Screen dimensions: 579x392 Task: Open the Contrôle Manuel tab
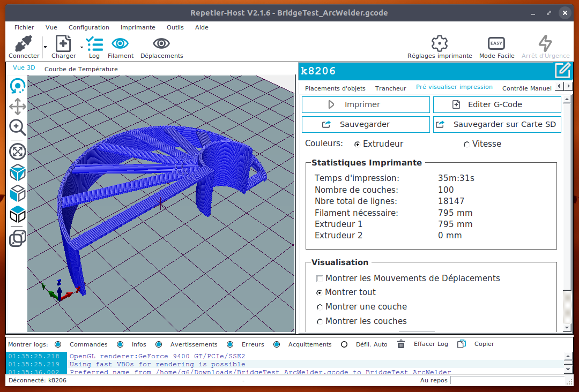click(527, 88)
